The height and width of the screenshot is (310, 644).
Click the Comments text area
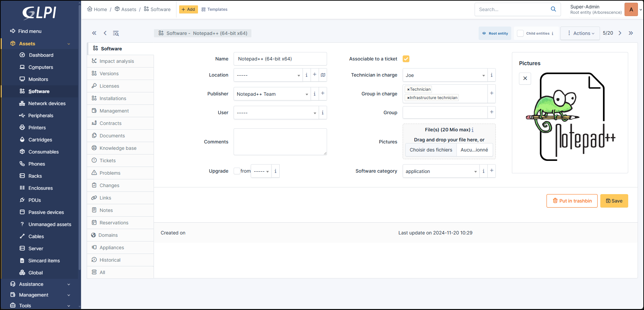[280, 142]
